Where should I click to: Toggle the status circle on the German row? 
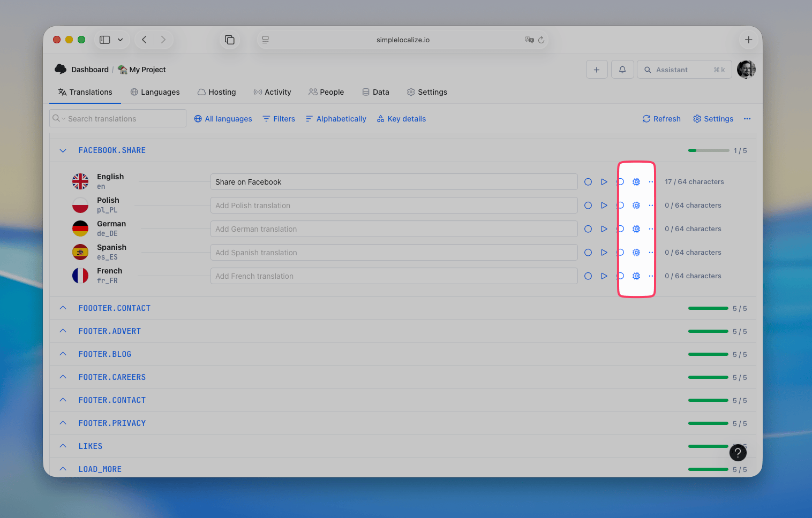(x=588, y=228)
